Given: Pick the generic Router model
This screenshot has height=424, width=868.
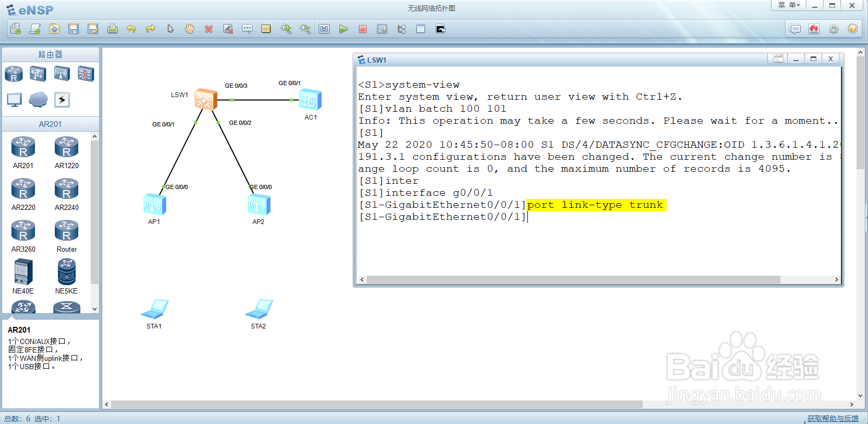Looking at the screenshot, I should (66, 236).
